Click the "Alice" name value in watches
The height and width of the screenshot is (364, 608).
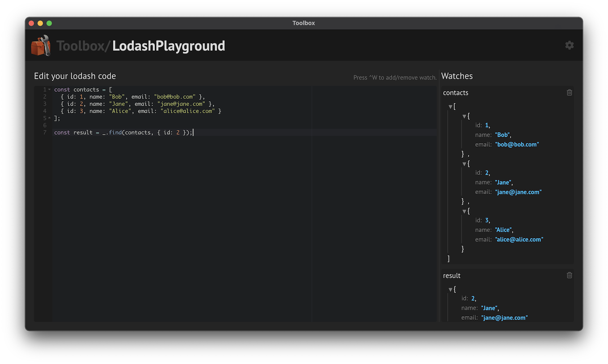[x=503, y=230]
